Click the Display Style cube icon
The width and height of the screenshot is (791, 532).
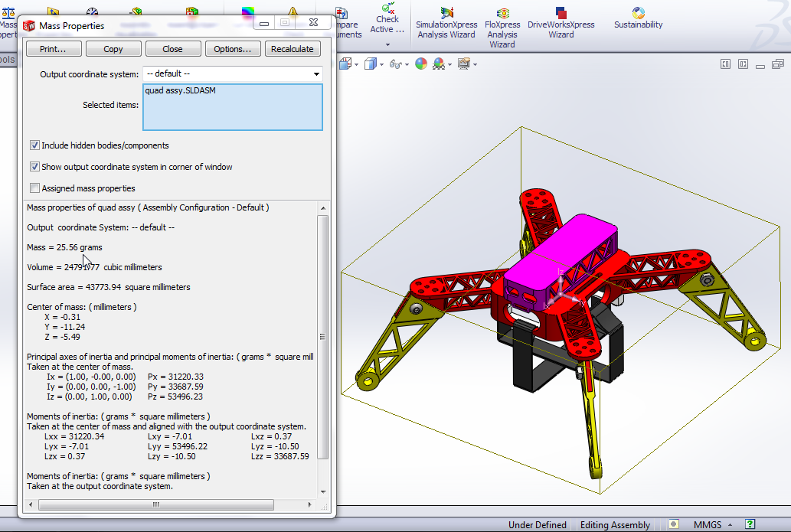coord(371,64)
